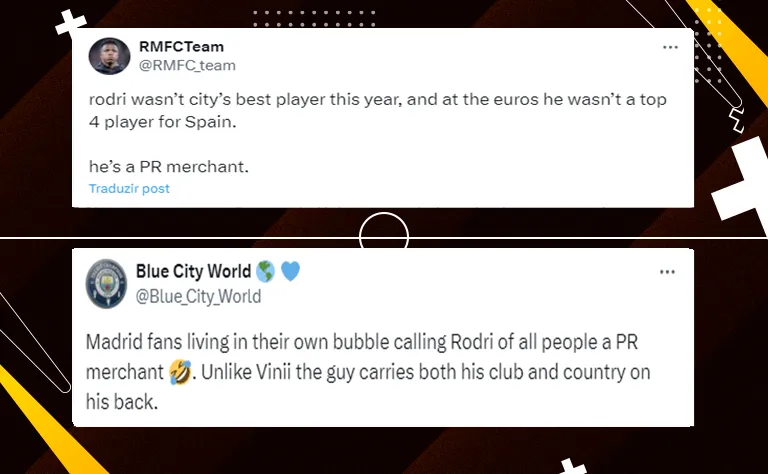Click the @Blue_City_World handle
Image resolution: width=768 pixels, height=474 pixels.
198,296
